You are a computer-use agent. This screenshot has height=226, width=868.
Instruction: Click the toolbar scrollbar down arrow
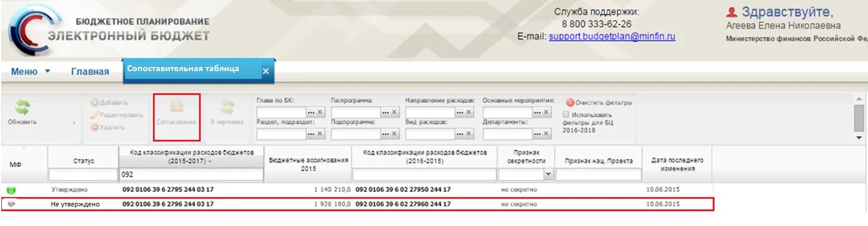tap(859, 138)
